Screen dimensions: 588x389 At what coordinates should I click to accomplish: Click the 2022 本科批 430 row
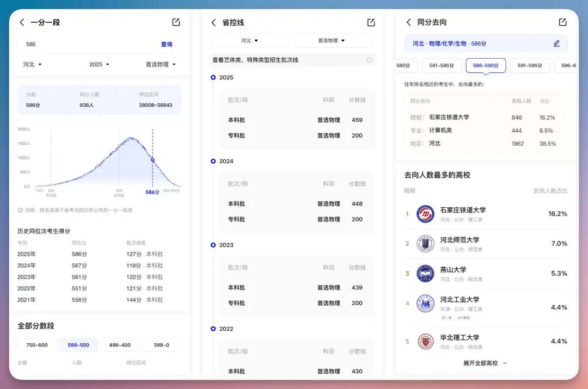point(297,371)
